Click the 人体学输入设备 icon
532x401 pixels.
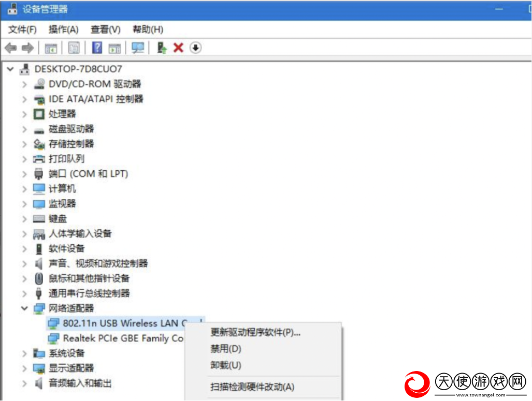coord(39,234)
